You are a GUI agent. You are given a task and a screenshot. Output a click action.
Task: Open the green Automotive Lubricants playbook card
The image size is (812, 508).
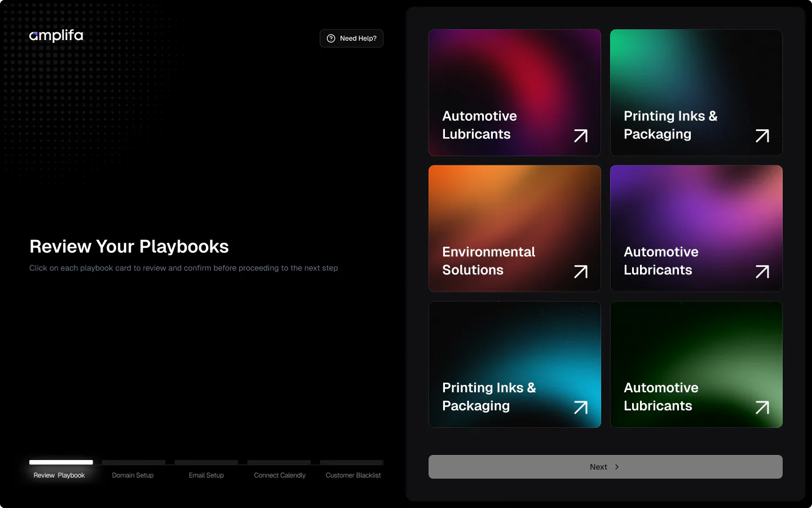[x=696, y=365]
